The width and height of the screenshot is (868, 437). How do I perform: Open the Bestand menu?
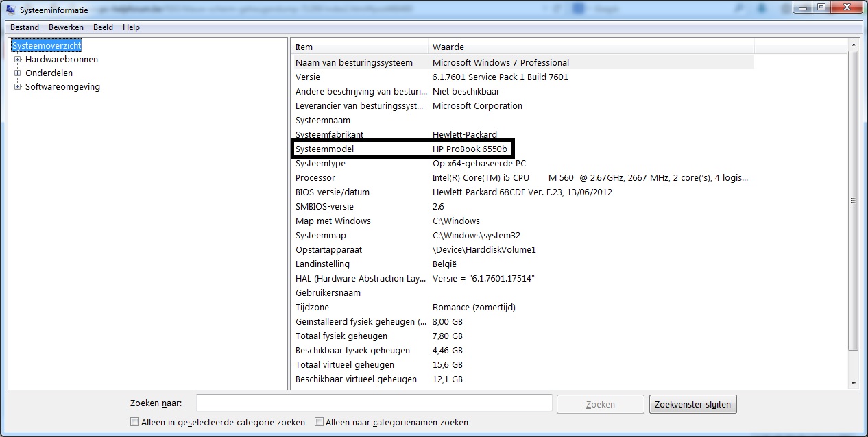(25, 27)
